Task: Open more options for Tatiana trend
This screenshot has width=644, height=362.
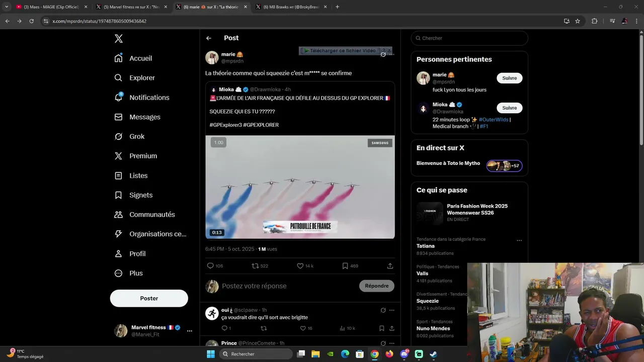Action: coord(519,240)
